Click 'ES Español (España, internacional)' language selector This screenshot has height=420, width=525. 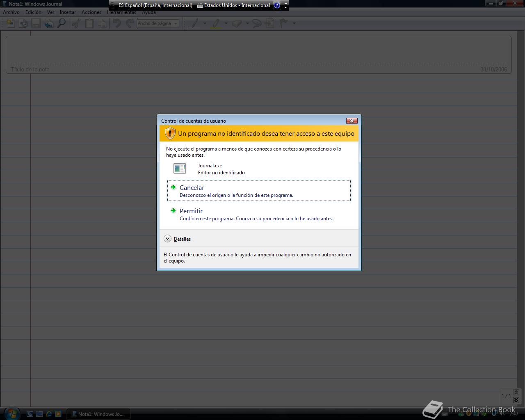155,5
